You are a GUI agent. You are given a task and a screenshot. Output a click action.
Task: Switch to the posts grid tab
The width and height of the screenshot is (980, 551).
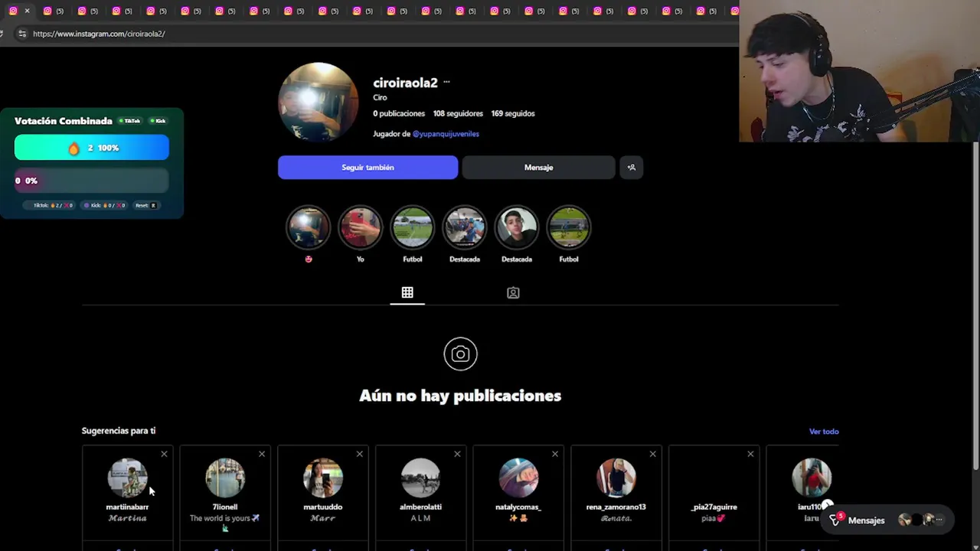coord(407,292)
